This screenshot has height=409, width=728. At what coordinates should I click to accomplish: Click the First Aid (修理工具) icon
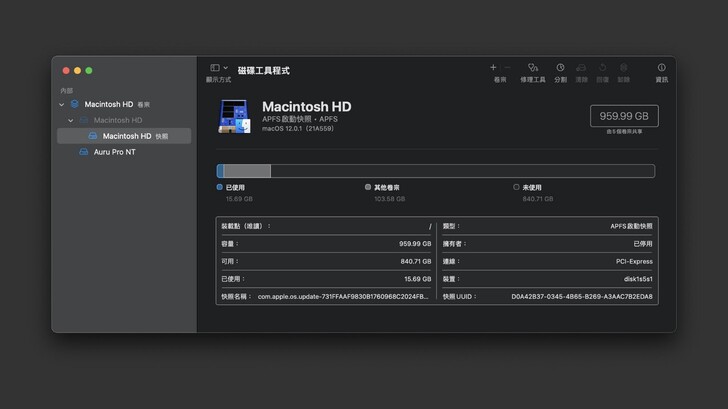click(532, 68)
